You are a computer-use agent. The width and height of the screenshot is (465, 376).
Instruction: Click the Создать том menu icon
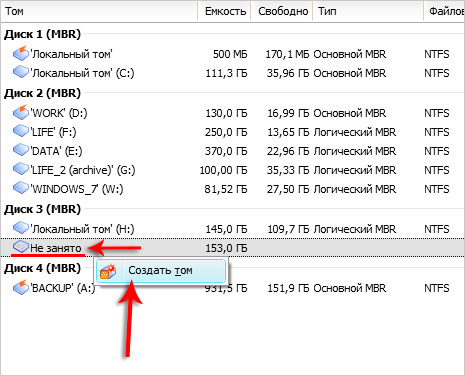click(108, 271)
